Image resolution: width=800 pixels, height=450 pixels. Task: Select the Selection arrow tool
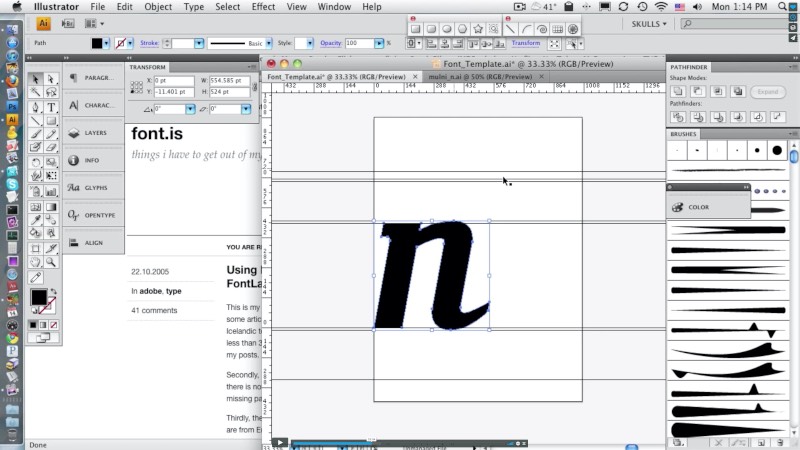pyautogui.click(x=35, y=79)
